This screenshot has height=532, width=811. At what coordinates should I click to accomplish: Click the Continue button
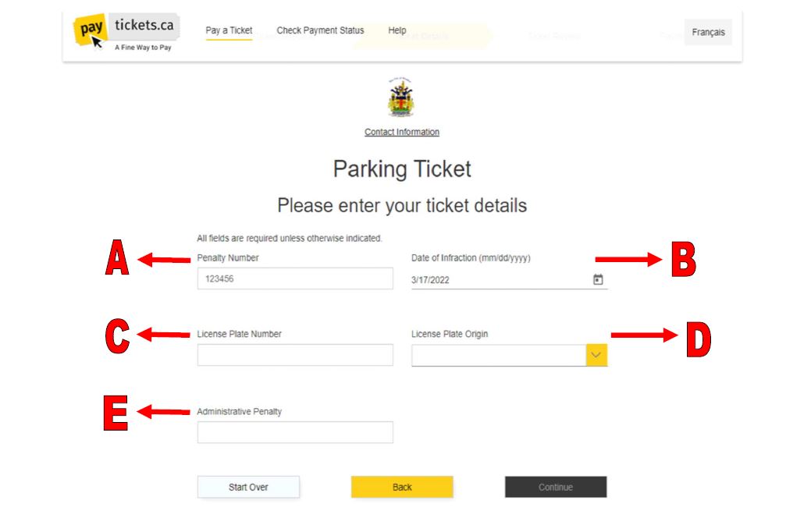(555, 487)
